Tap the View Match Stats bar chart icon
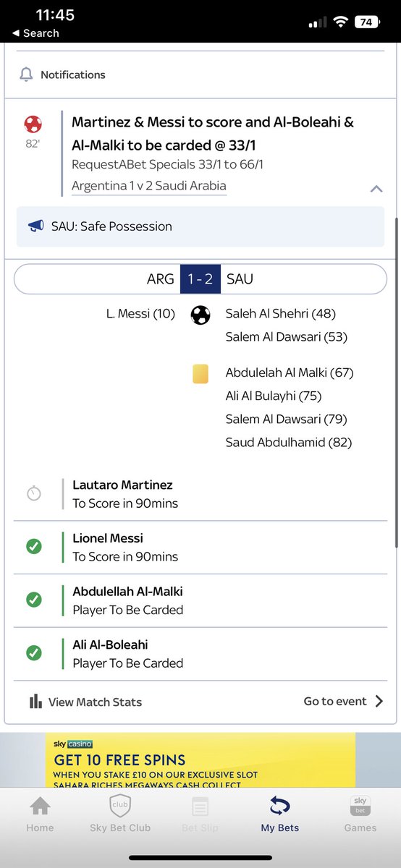 point(35,702)
